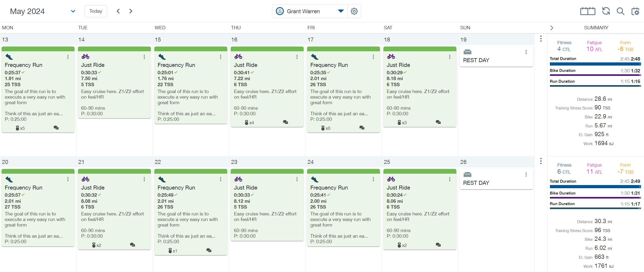Viewport: 644px width, 272px height.
Task: Open options menu for May 18 Just Ride
Action: (x=450, y=57)
